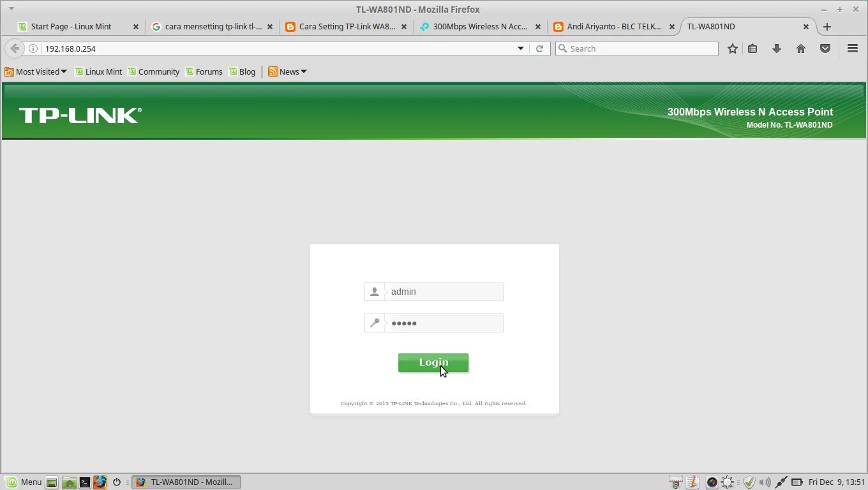Open the Forums bookmark

(x=204, y=72)
